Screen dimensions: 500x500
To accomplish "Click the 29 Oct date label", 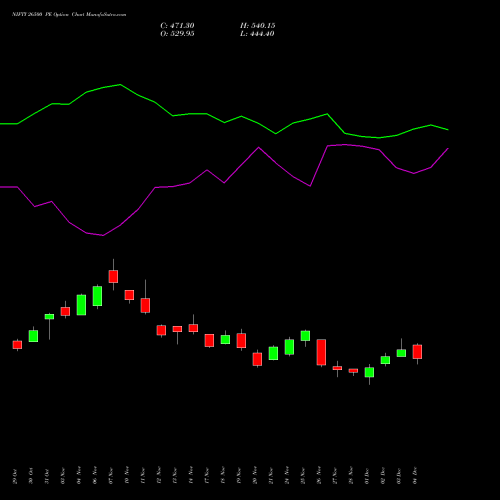I will point(15,476).
